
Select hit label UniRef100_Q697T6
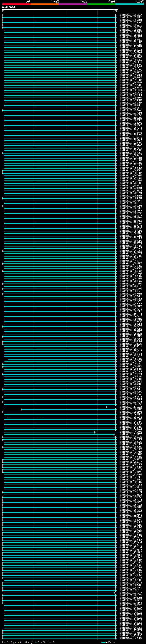[131, 459]
